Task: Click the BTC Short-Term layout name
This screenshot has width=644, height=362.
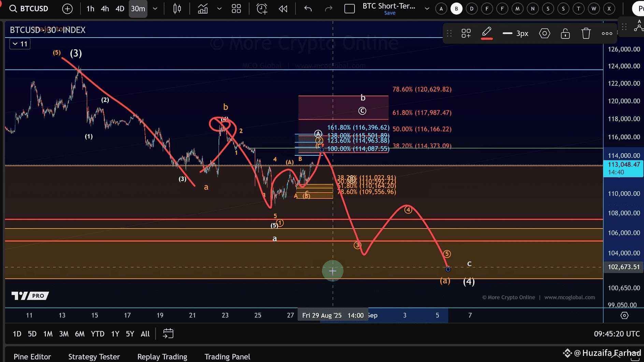Action: click(389, 6)
